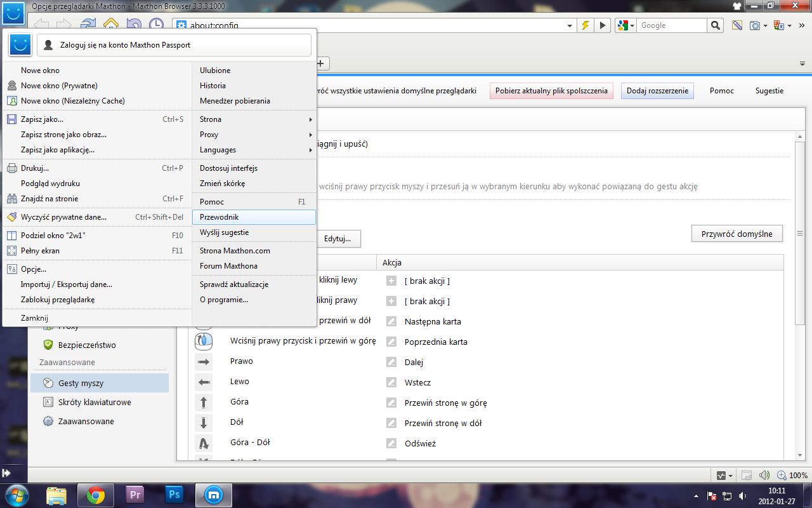
Task: Click the Sugestie link
Action: (769, 91)
